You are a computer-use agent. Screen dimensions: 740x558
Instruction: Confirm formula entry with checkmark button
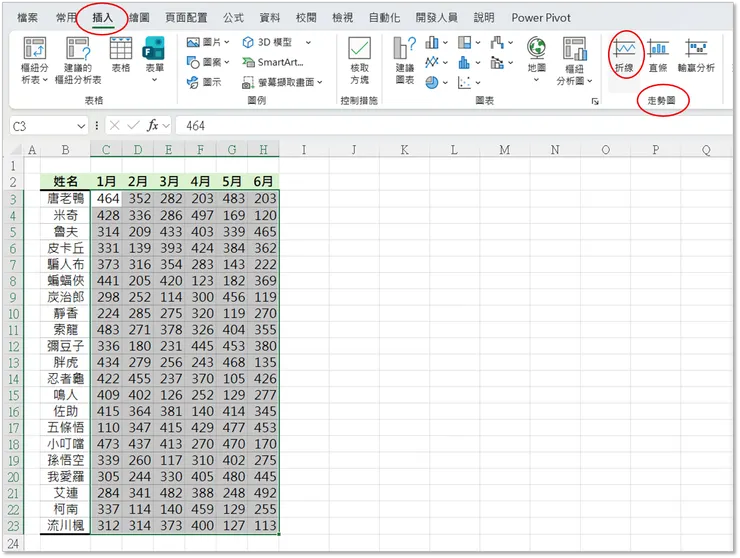click(x=134, y=126)
